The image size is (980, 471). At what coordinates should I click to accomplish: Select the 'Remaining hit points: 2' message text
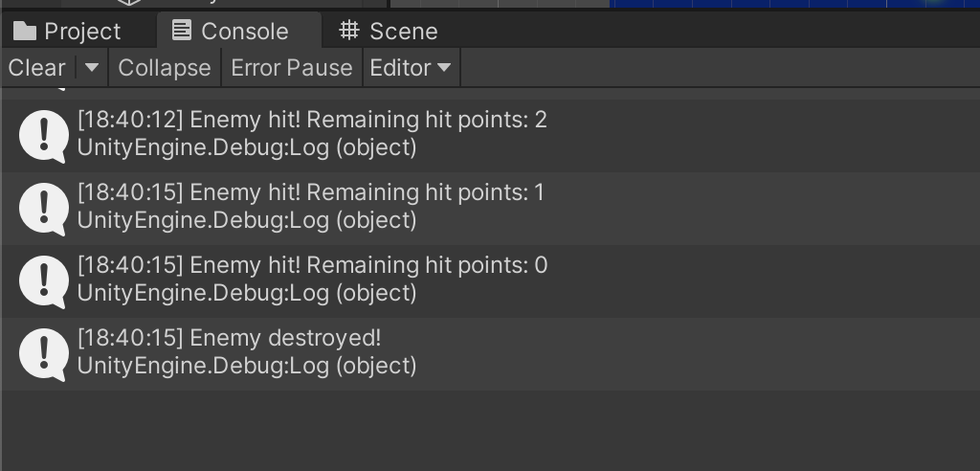(x=367, y=120)
